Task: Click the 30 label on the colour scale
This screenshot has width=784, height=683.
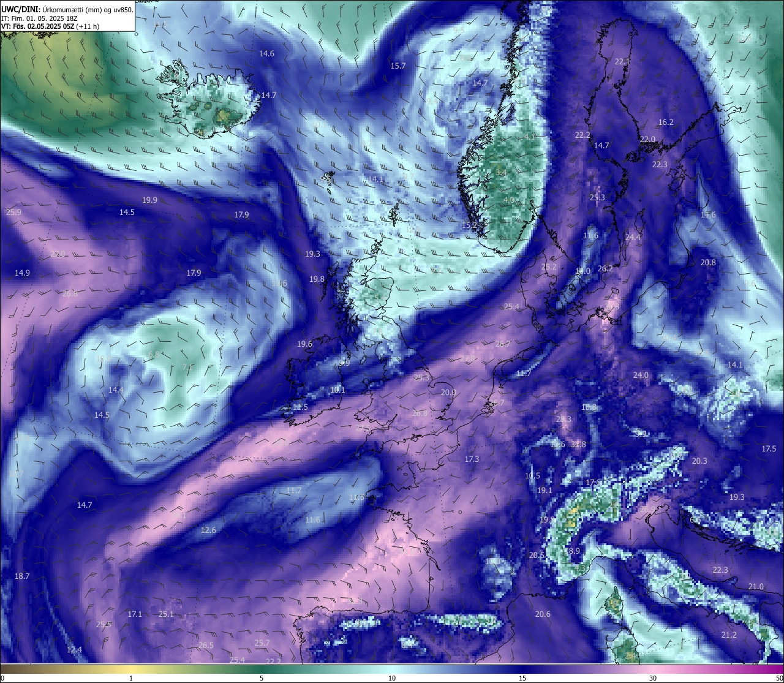Action: (653, 678)
